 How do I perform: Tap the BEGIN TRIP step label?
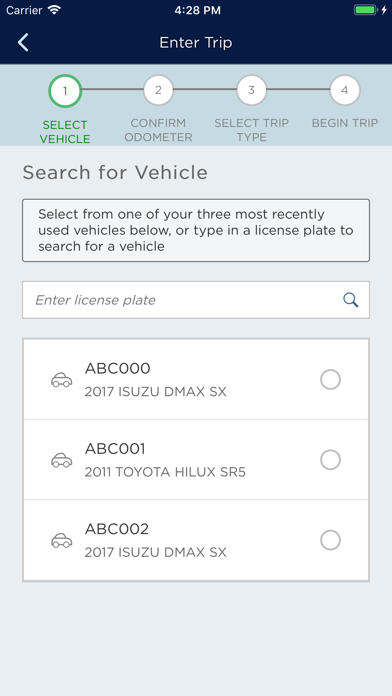[345, 123]
